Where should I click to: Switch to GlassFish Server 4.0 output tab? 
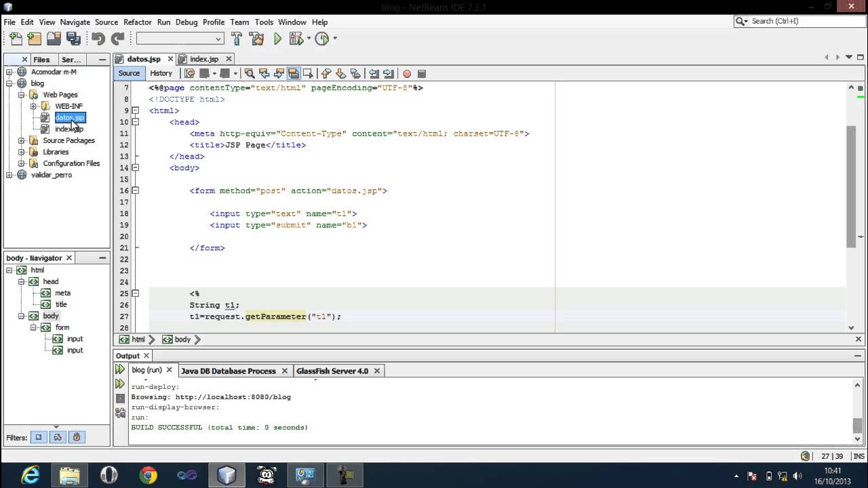tap(332, 371)
